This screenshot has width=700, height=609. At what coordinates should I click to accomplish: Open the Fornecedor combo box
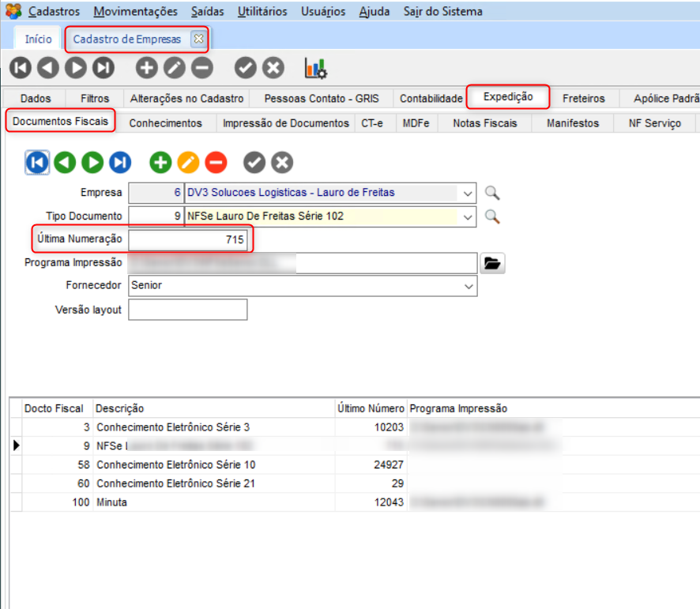(x=468, y=286)
